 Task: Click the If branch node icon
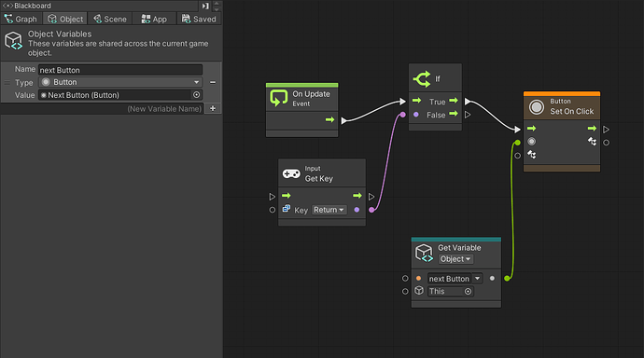click(422, 78)
